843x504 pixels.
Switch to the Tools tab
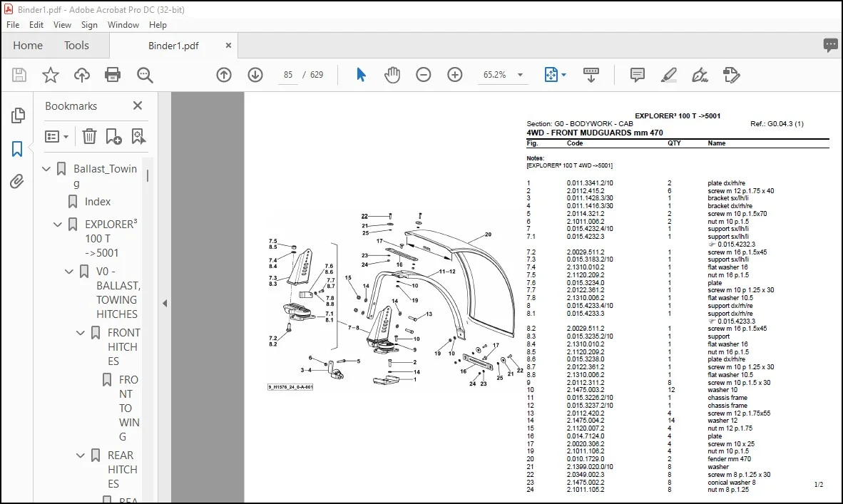[x=76, y=46]
